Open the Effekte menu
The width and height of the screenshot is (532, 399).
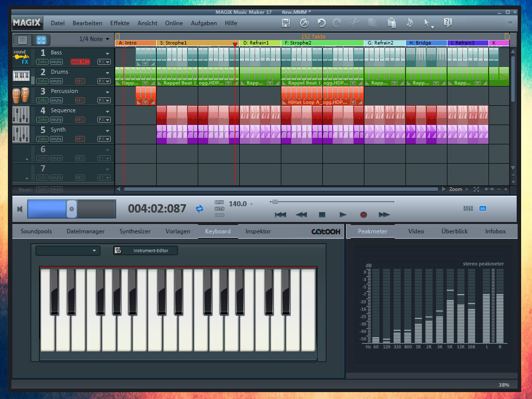click(x=120, y=23)
